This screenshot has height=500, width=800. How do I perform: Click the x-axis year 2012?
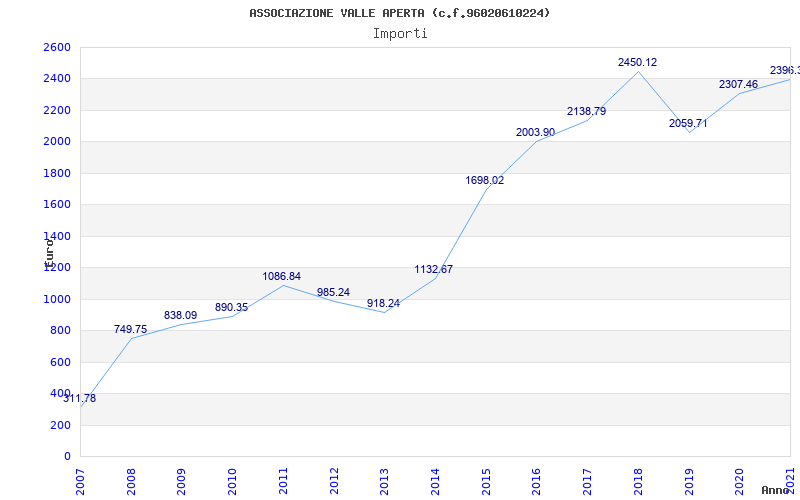(x=334, y=481)
